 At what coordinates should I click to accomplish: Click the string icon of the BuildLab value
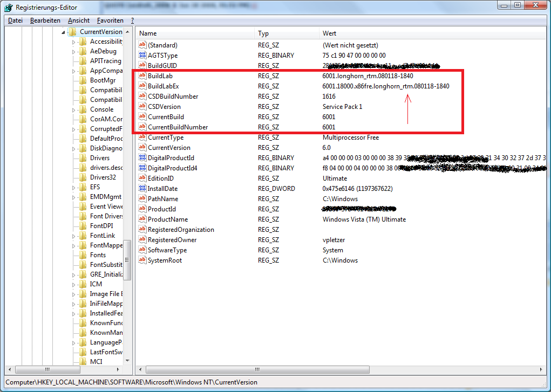(x=142, y=75)
